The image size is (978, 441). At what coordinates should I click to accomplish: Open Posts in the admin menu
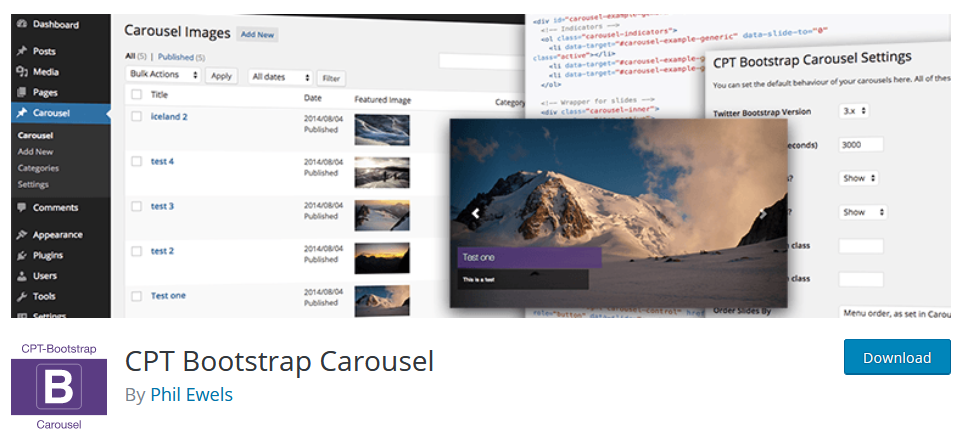pyautogui.click(x=44, y=51)
